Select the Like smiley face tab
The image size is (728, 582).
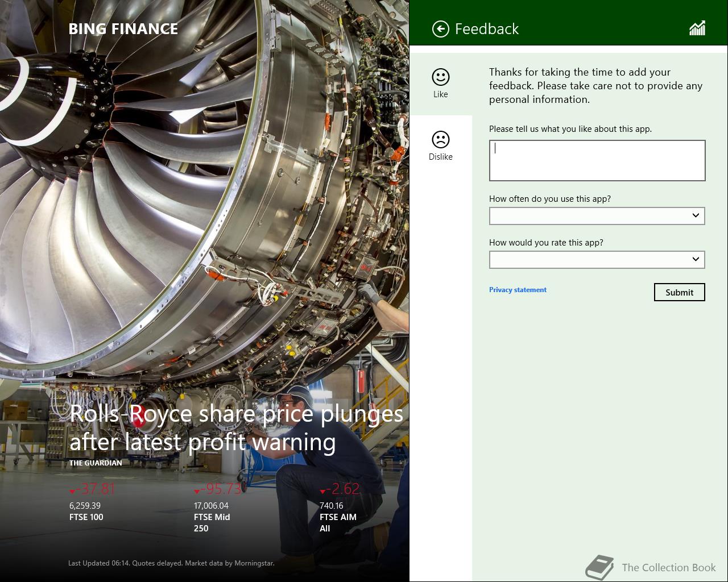pyautogui.click(x=441, y=84)
